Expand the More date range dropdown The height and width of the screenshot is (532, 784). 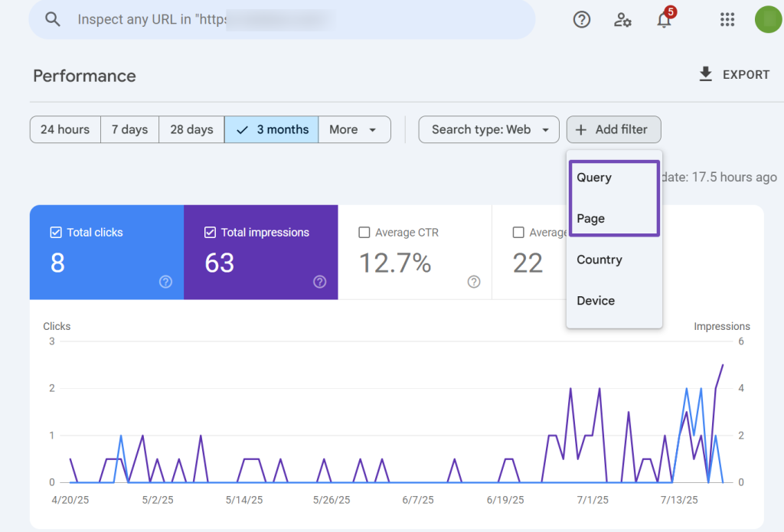[354, 129]
